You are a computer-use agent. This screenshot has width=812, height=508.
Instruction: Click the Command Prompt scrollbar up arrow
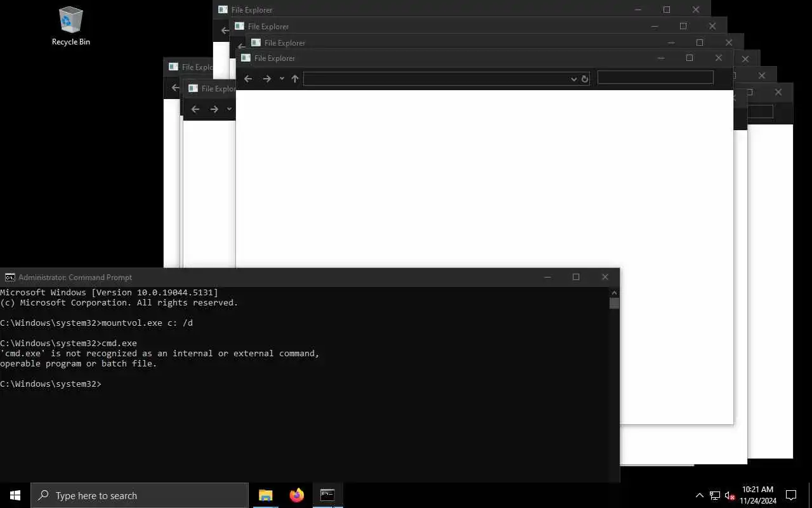(x=614, y=292)
